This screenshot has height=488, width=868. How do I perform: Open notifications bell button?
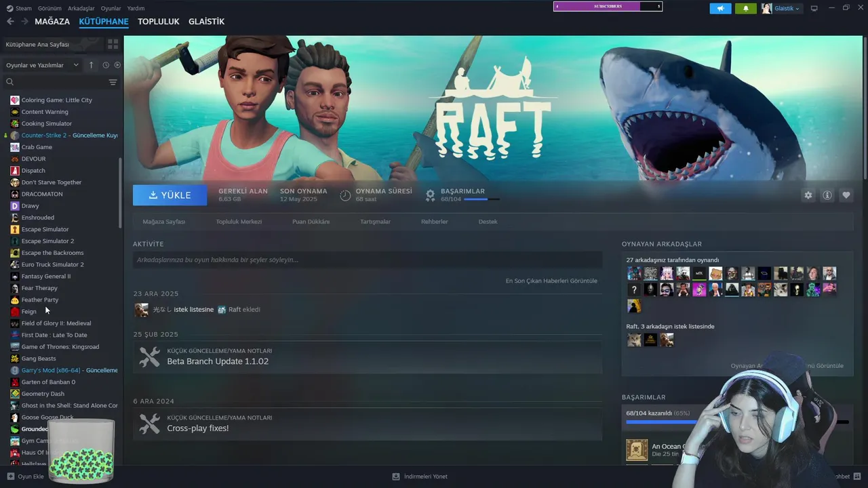pyautogui.click(x=746, y=8)
